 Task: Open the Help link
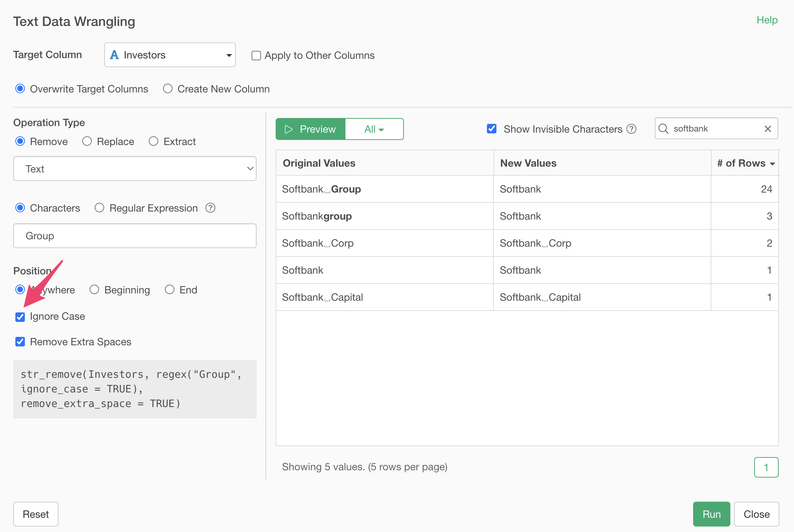coord(767,20)
